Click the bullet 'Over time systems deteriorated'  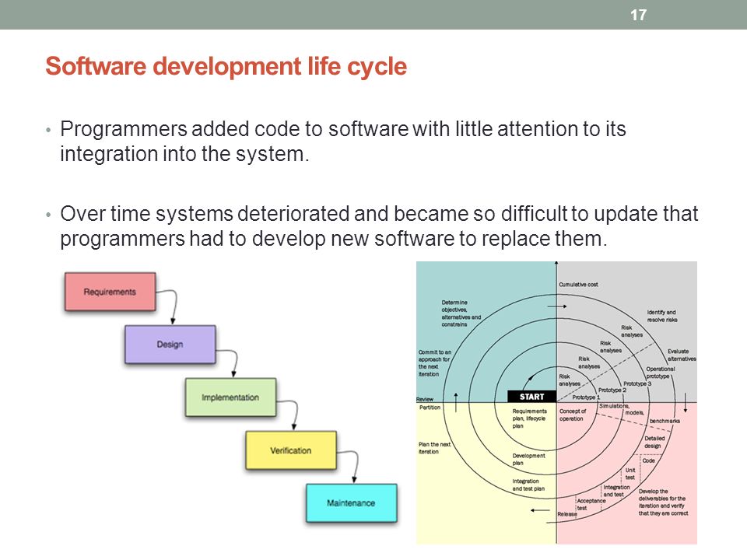(x=379, y=226)
